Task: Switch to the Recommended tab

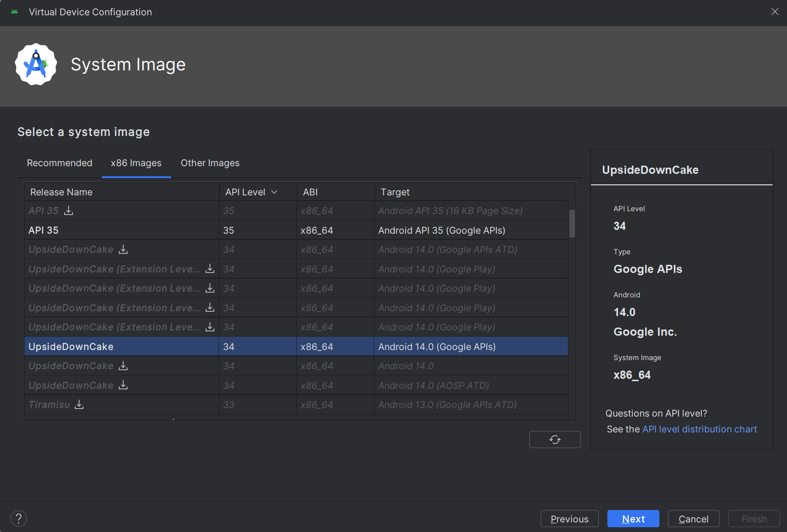Action: click(59, 163)
